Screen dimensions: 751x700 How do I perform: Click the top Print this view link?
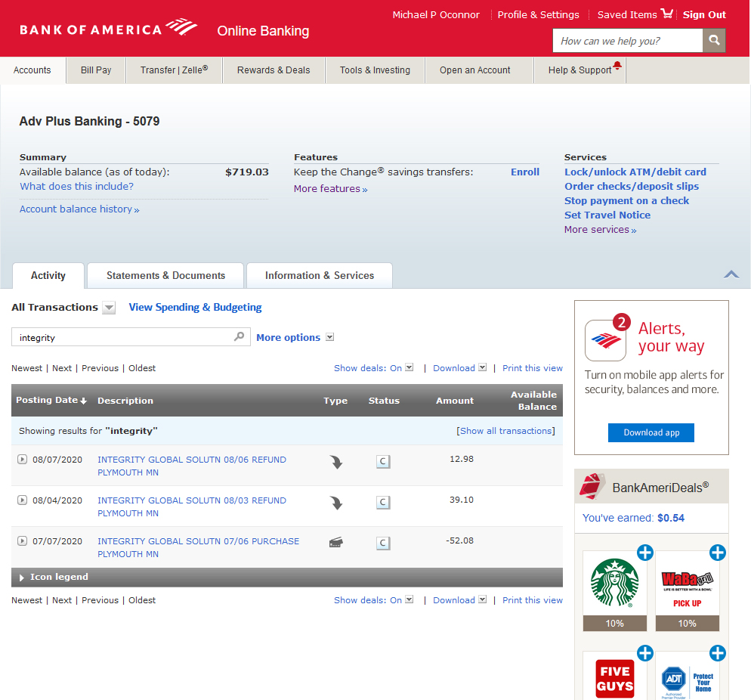tap(533, 368)
